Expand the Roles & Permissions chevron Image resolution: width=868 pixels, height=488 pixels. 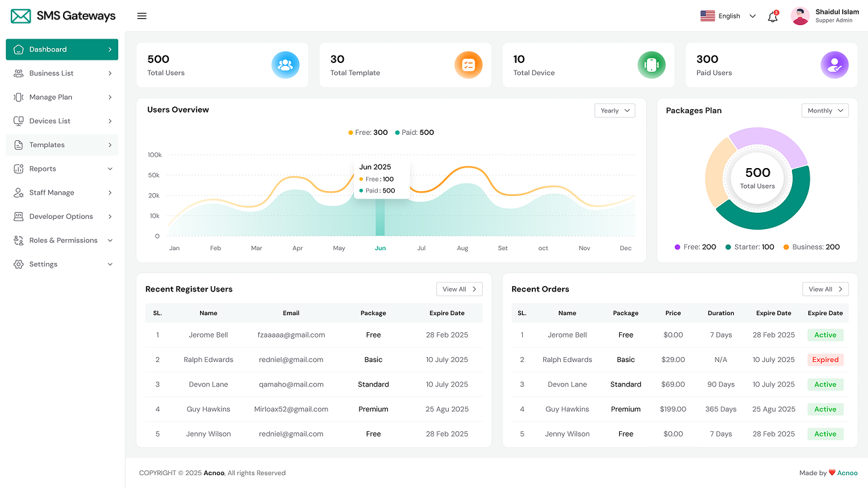110,241
